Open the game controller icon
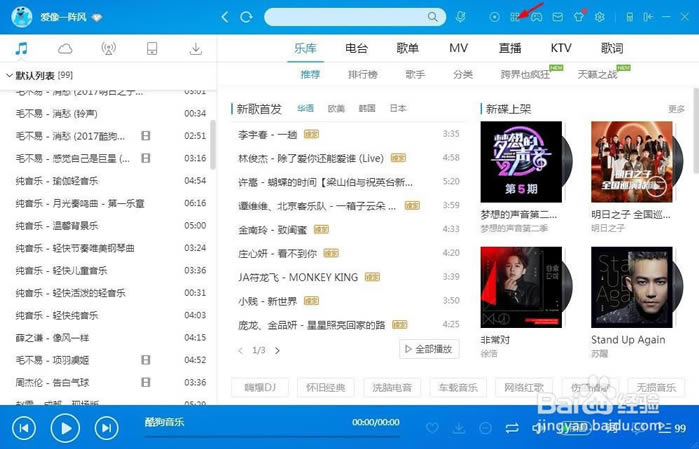 point(536,17)
